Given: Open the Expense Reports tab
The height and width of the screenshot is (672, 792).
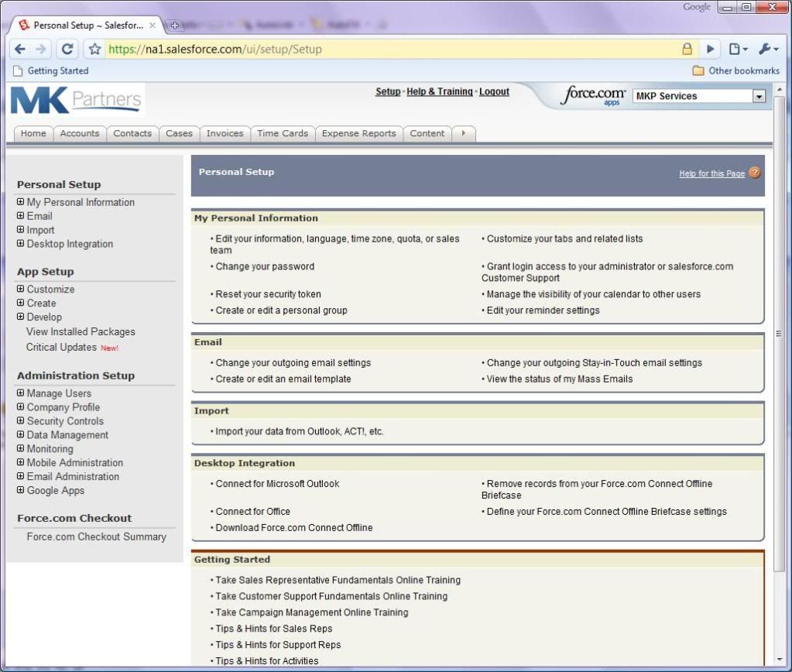Looking at the screenshot, I should 359,133.
